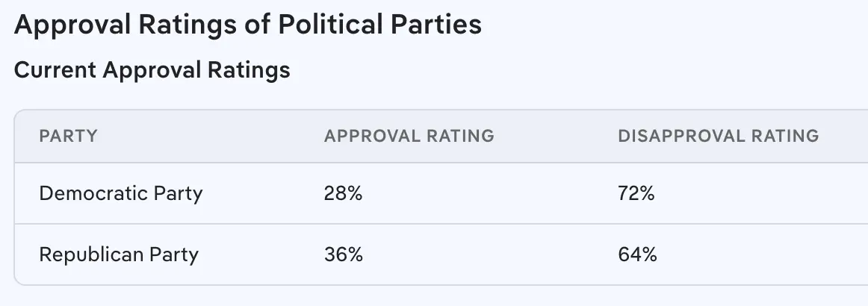Viewport: 868px width, 306px height.
Task: Select the Republican Party's 36% approval value
Action: pyautogui.click(x=343, y=255)
